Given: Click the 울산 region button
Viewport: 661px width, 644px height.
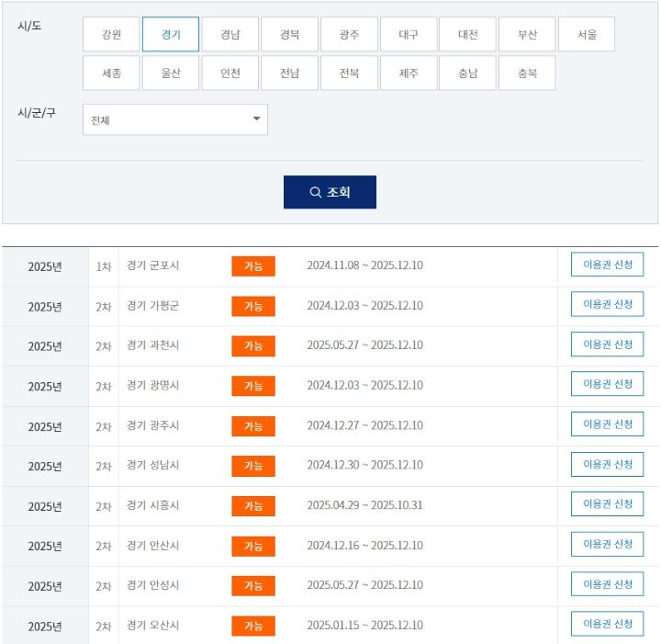Looking at the screenshot, I should 171,73.
